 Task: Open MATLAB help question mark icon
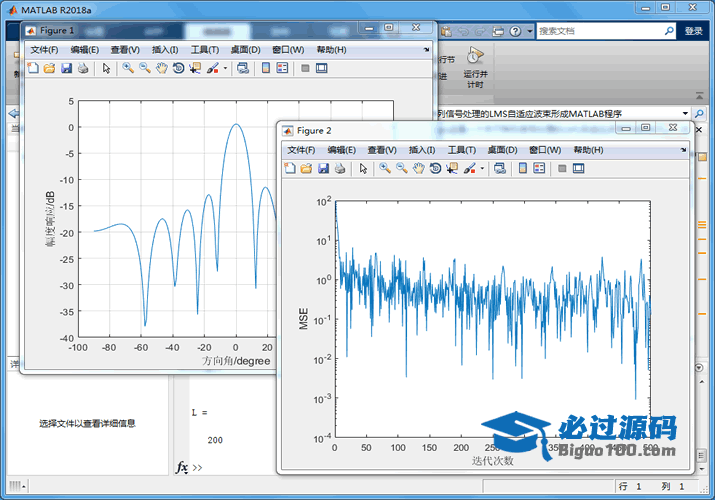point(515,31)
